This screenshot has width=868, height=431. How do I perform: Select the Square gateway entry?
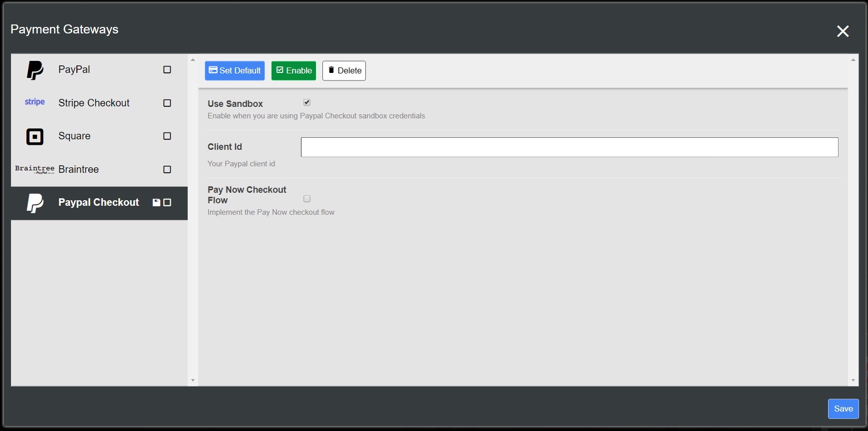74,136
